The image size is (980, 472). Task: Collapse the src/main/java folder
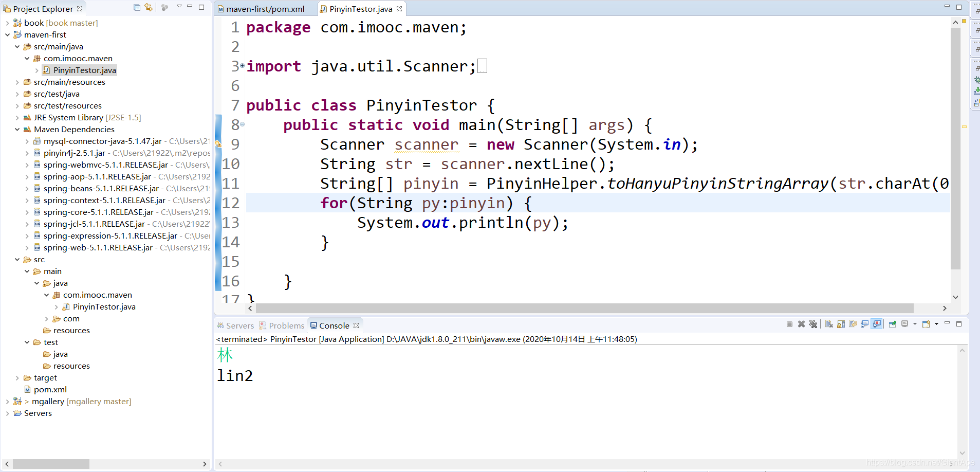point(17,46)
